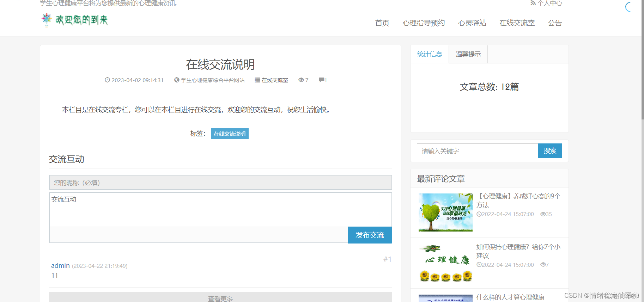Click list icon beside 在线交流室 category

pyautogui.click(x=257, y=80)
